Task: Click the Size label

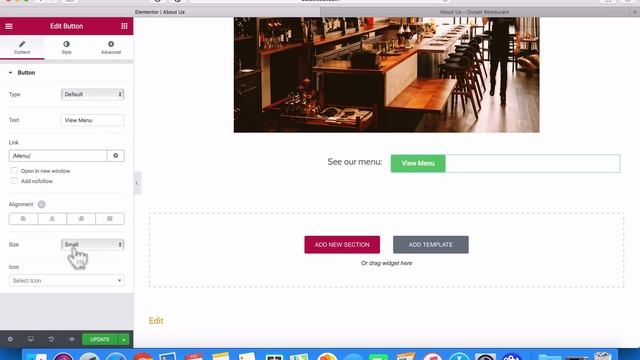Action: 14,244
